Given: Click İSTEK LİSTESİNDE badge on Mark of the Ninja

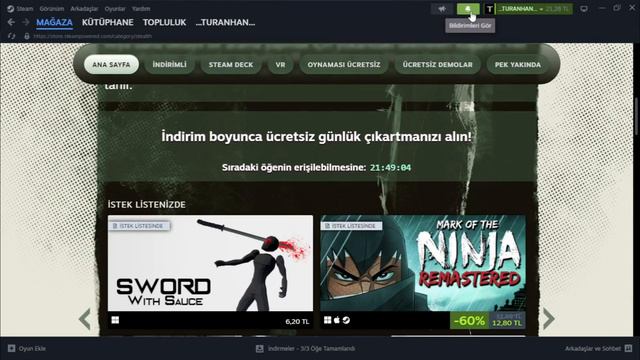Looking at the screenshot, I should (352, 226).
